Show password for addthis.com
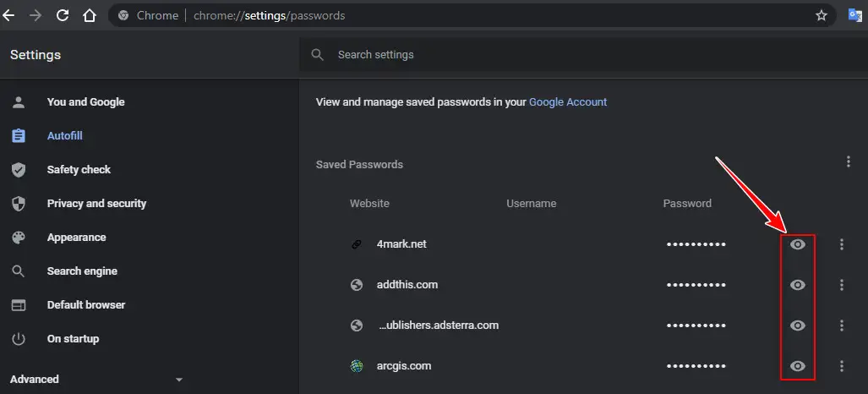868x394 pixels. click(x=798, y=285)
